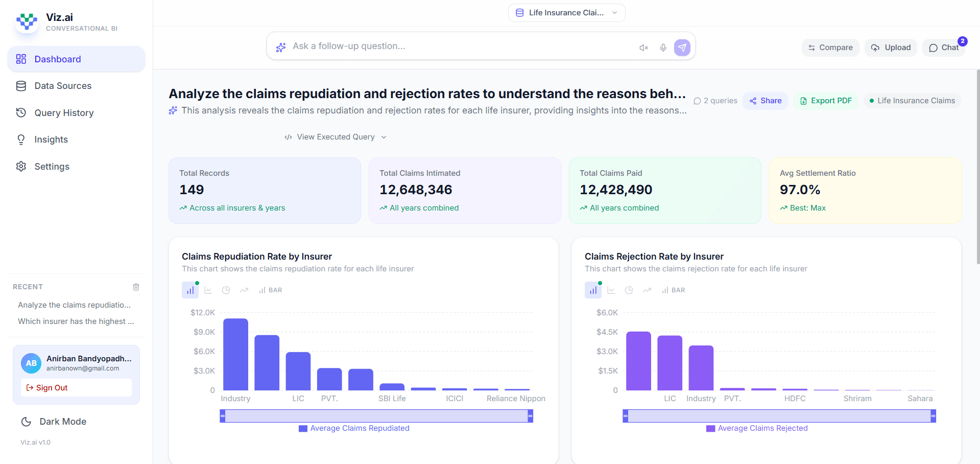Unmute audio in the question bar
Screen dimensions: 980x464
[x=643, y=47]
